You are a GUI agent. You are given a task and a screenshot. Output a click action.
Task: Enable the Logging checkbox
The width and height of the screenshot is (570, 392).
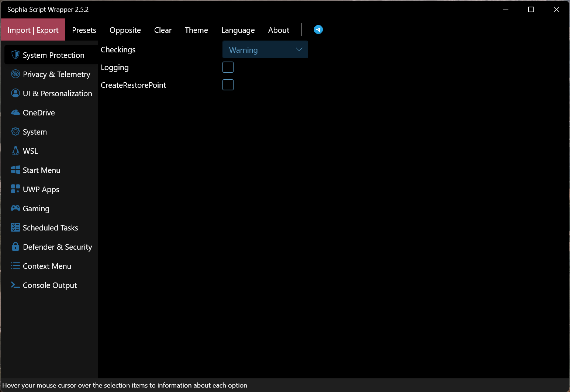tap(228, 67)
